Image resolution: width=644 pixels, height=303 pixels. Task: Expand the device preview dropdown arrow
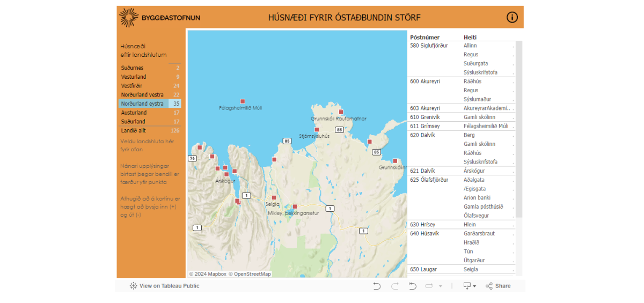[x=474, y=286]
